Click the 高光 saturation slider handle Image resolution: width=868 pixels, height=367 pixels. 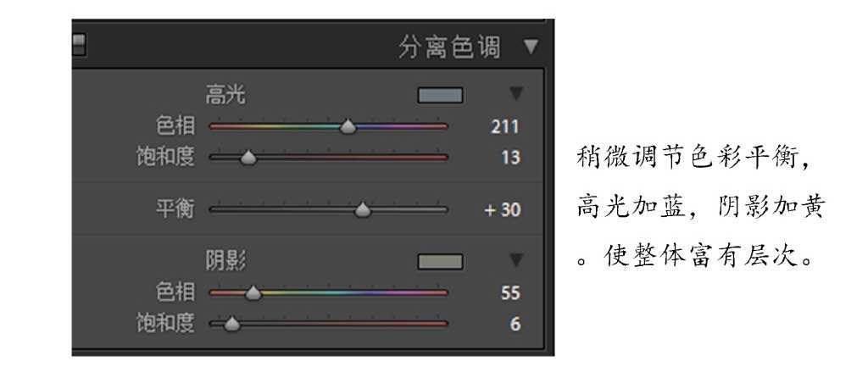(248, 158)
